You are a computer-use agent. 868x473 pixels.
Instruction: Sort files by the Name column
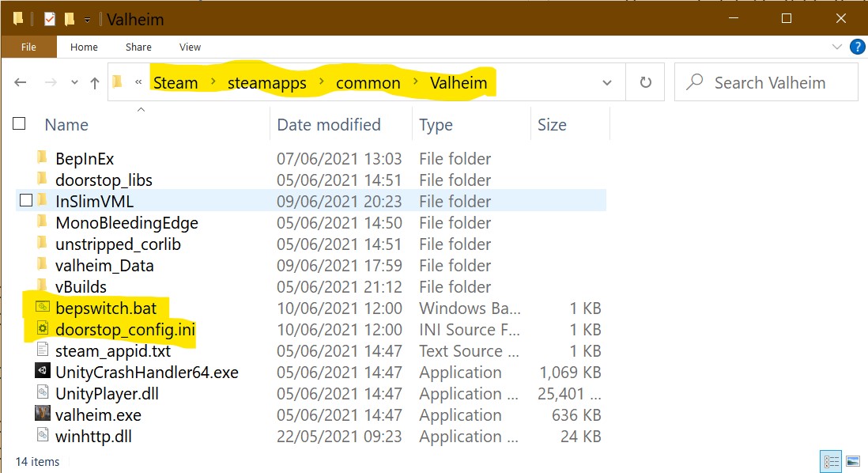point(66,125)
